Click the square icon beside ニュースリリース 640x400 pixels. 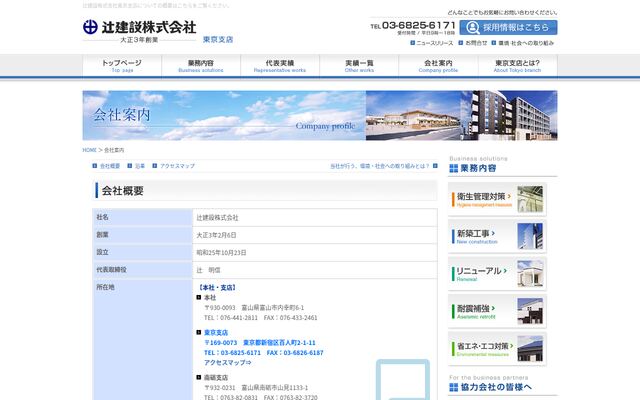(x=413, y=43)
